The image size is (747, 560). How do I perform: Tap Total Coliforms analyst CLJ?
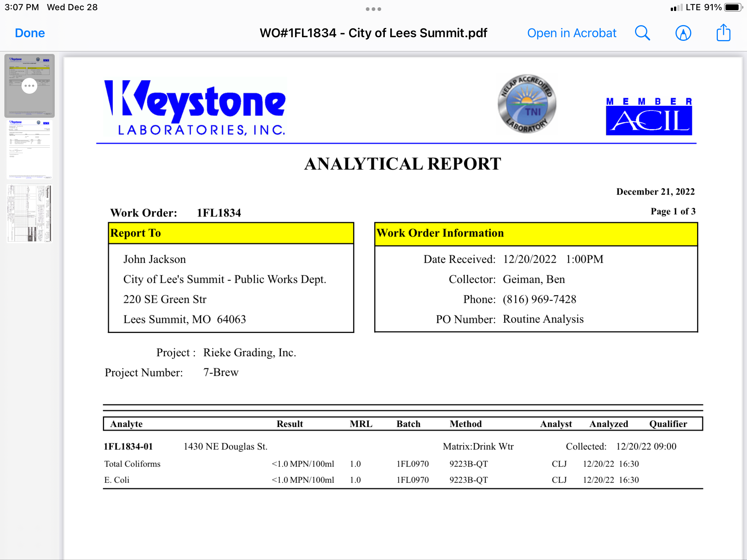[x=559, y=464]
